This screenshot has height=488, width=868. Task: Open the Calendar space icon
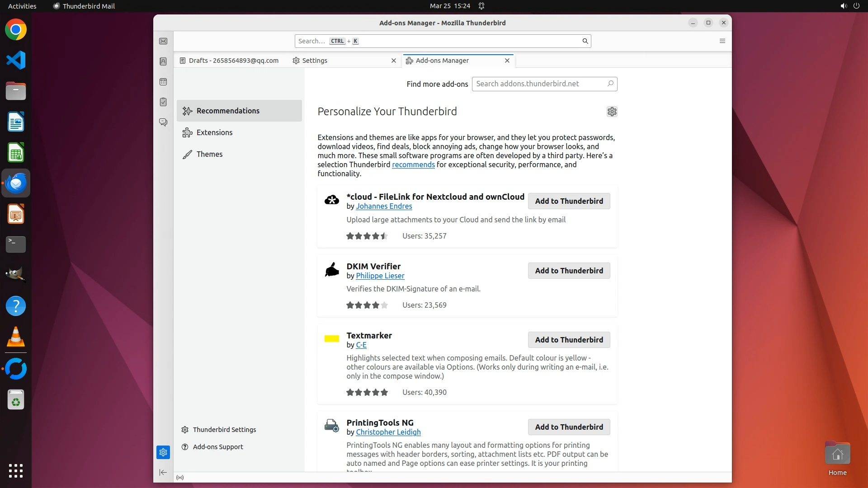click(x=163, y=82)
